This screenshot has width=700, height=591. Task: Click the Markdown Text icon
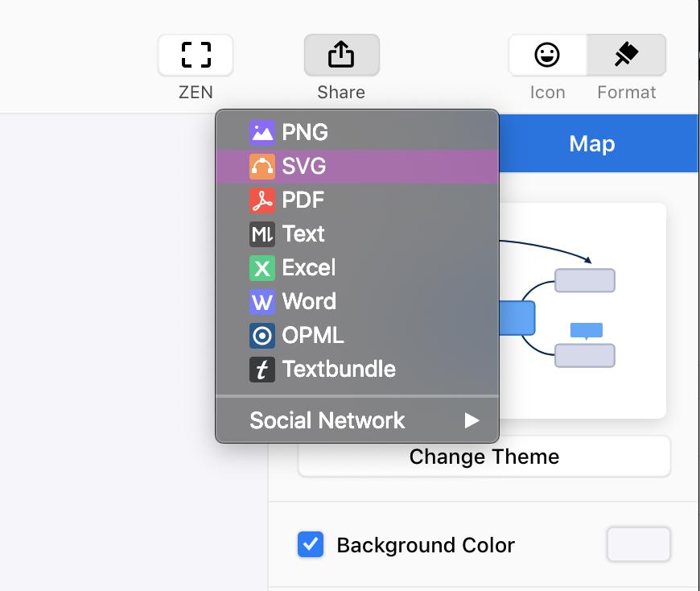point(262,234)
